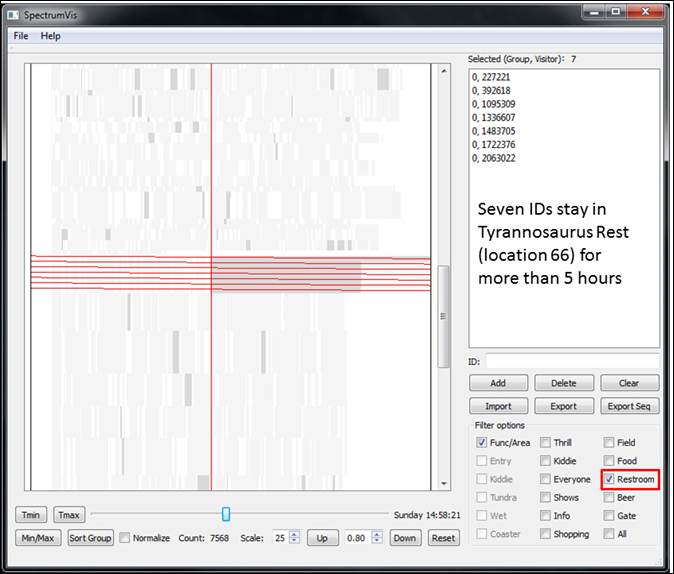Click the Export Seq button
The height and width of the screenshot is (574, 674).
coord(630,406)
